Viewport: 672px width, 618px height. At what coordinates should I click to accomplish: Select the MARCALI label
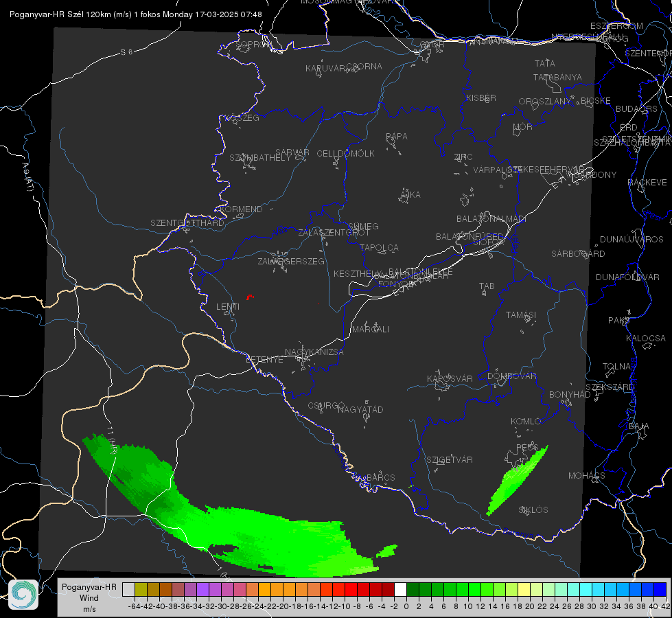(x=370, y=330)
